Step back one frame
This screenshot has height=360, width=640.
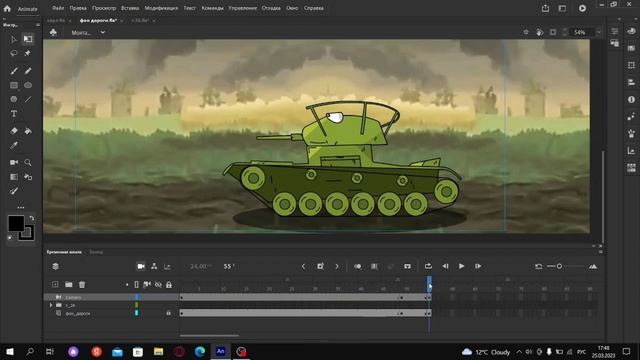445,266
